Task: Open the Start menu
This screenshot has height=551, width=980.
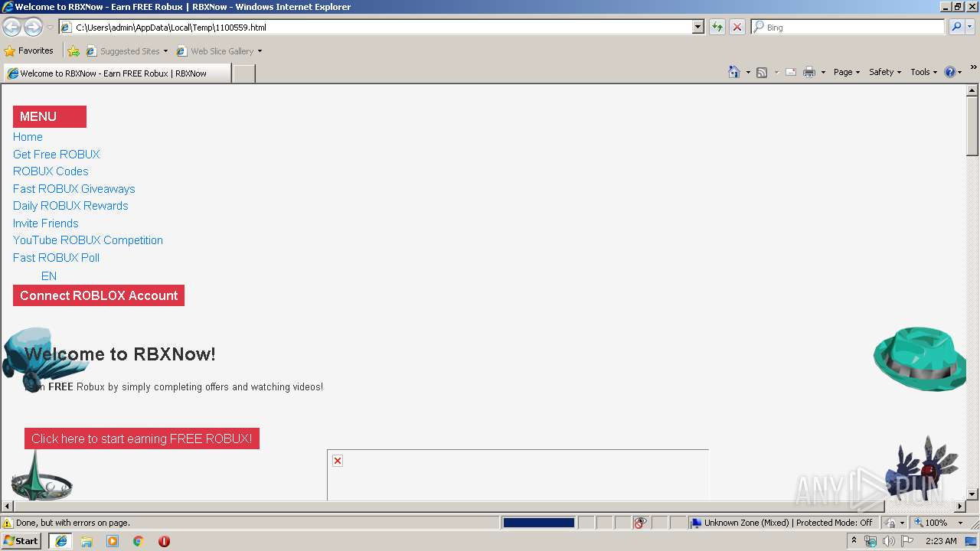Action: click(21, 541)
